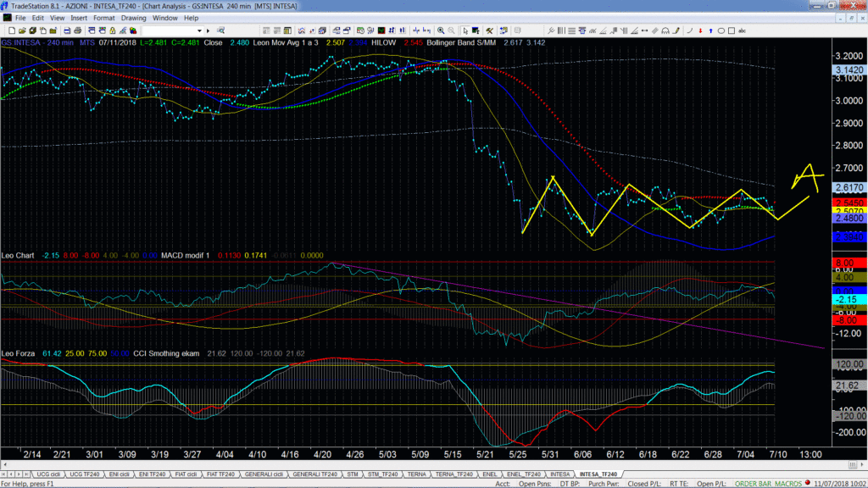Click the colored balls icon in toolbar
868x488 pixels.
[133, 30]
